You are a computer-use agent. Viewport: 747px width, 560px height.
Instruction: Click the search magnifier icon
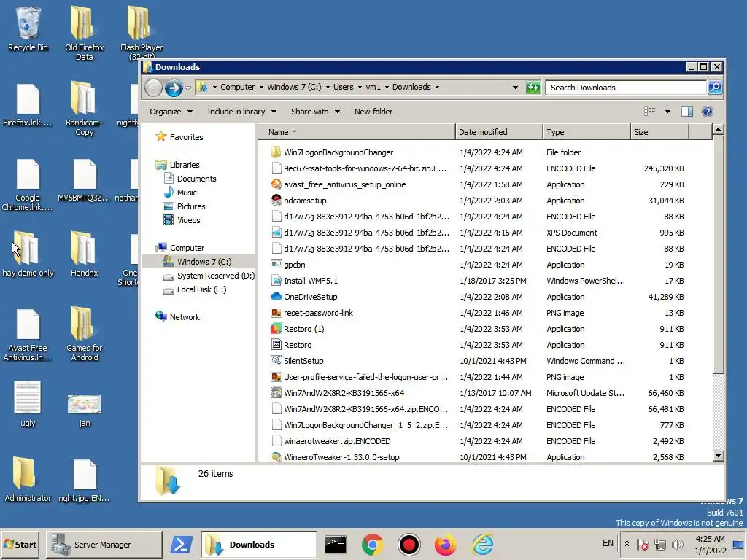(x=715, y=87)
